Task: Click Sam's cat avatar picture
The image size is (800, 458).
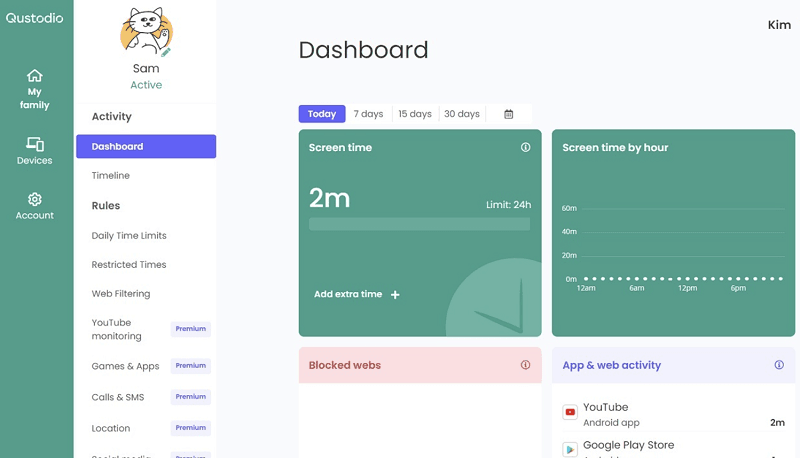Action: 145,32
